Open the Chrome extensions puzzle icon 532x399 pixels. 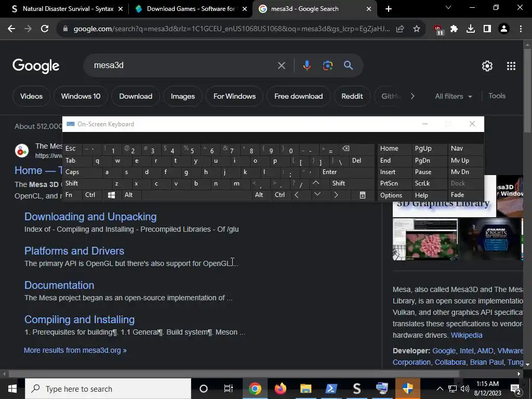(454, 29)
